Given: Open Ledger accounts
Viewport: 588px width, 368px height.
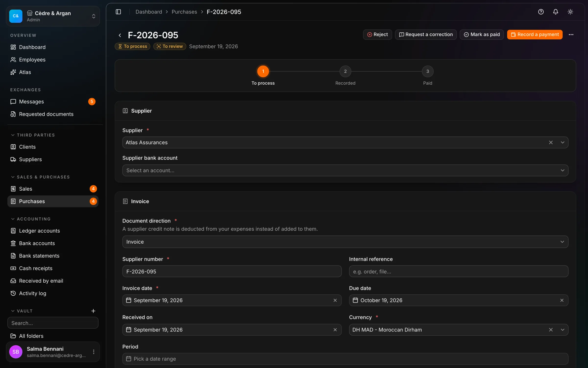Looking at the screenshot, I should [x=53, y=231].
